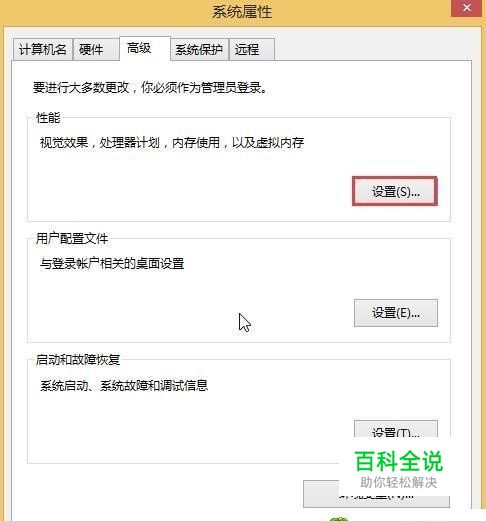Switch to the 系统保护 tab

tap(199, 50)
